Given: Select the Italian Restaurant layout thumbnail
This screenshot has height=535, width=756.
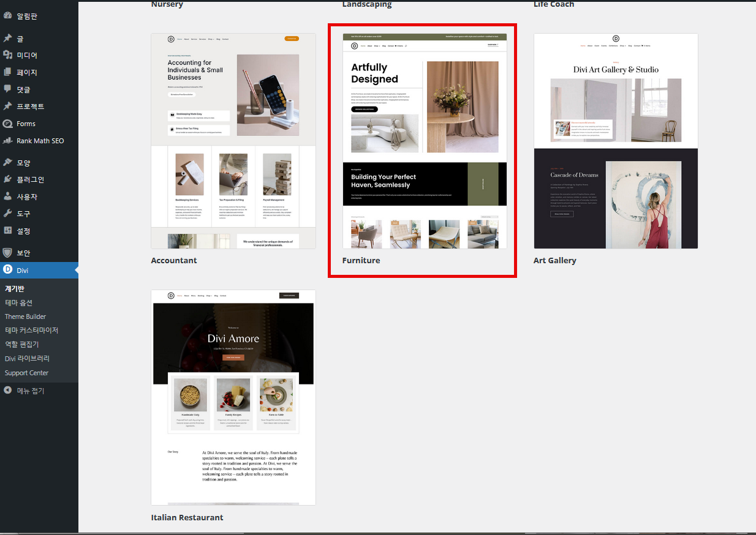Looking at the screenshot, I should click(x=233, y=398).
